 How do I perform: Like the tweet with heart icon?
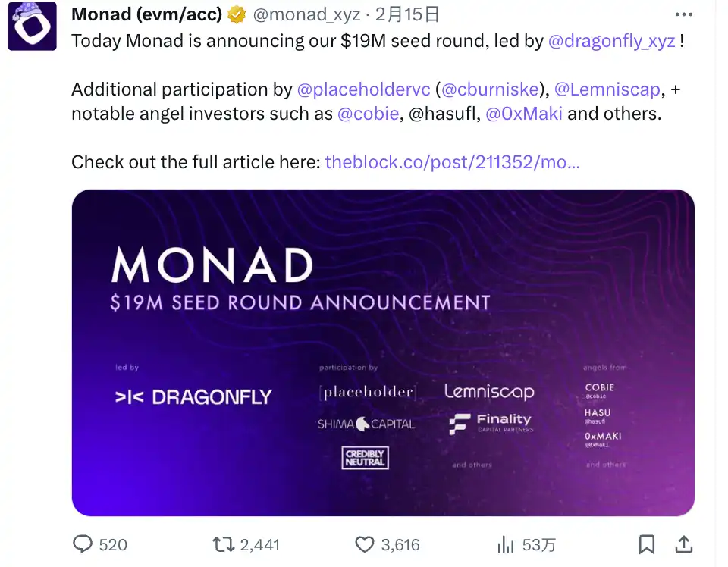366,544
